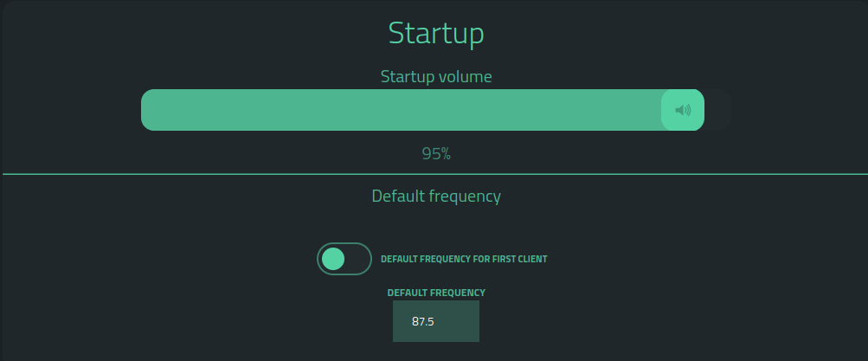Click the Default frequency section heading

coord(436,196)
